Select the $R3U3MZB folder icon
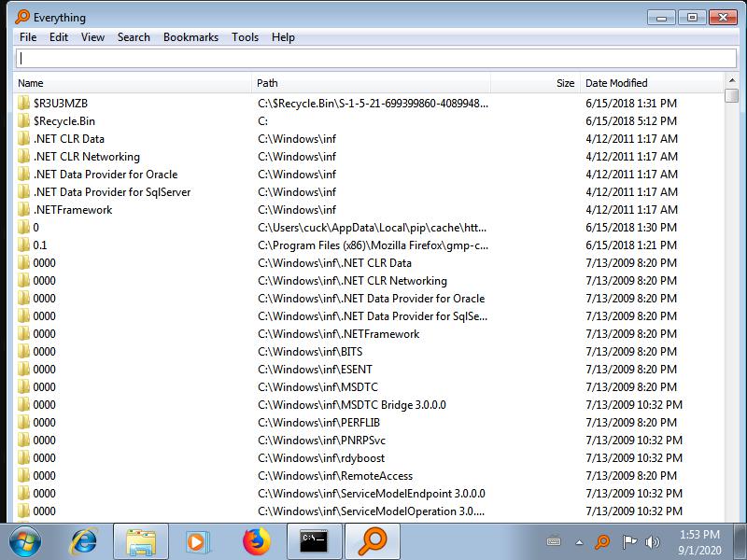Image resolution: width=747 pixels, height=560 pixels. click(x=23, y=104)
